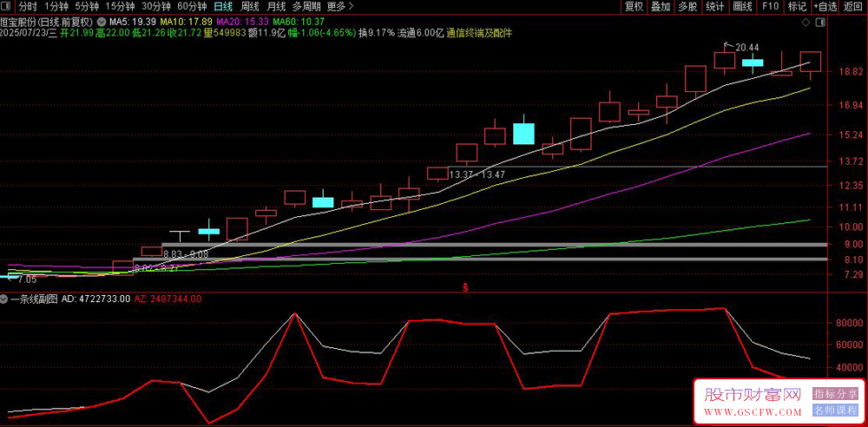Click the 恒宝股份(日线.前复权) title
The height and width of the screenshot is (427, 868).
[47, 22]
